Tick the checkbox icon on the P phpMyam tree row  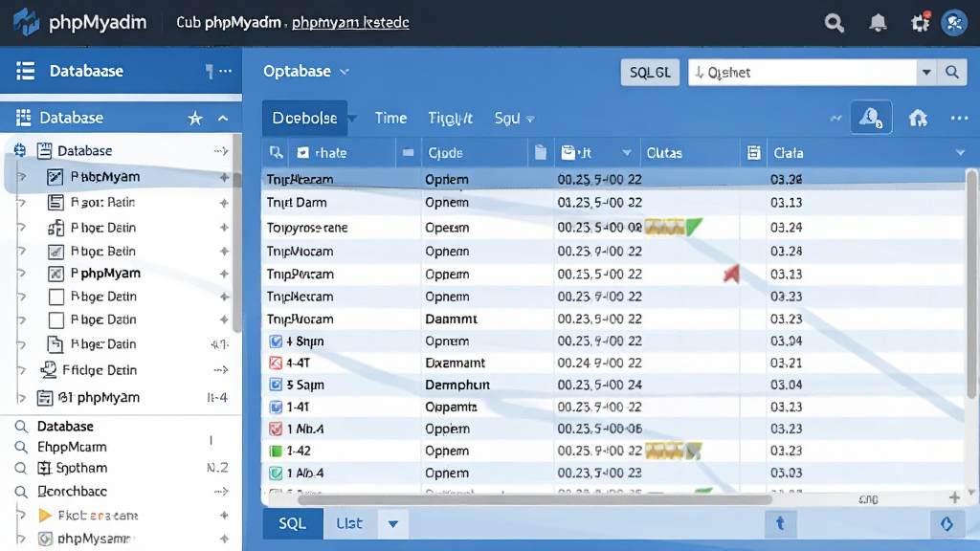point(56,274)
